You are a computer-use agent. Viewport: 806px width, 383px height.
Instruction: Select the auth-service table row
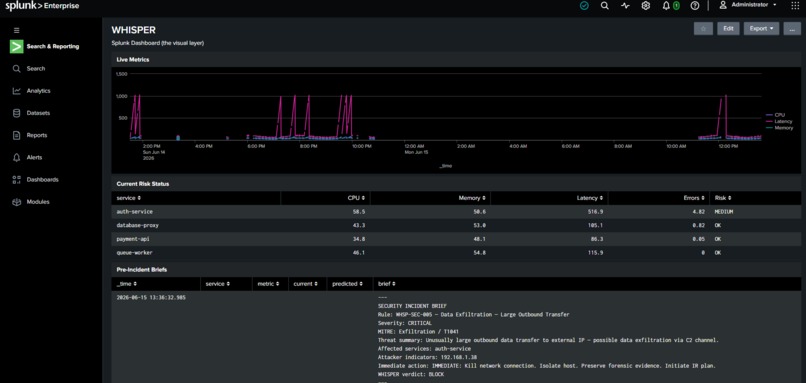(x=456, y=212)
